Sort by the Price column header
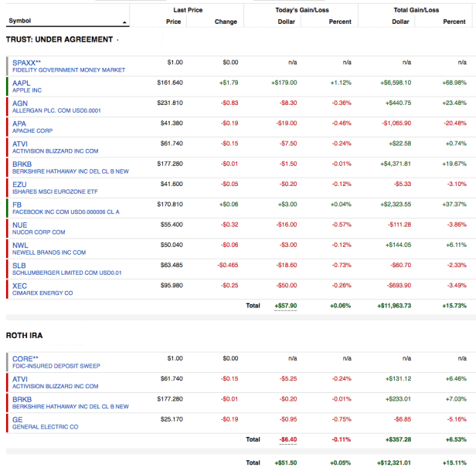Screen dimensions: 476x474 tap(173, 22)
